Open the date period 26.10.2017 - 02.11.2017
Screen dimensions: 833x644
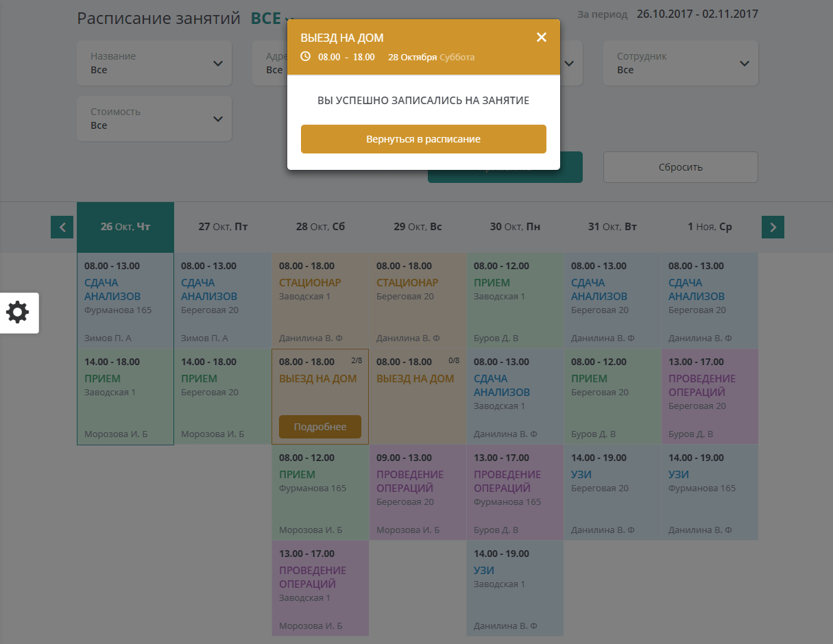(697, 14)
